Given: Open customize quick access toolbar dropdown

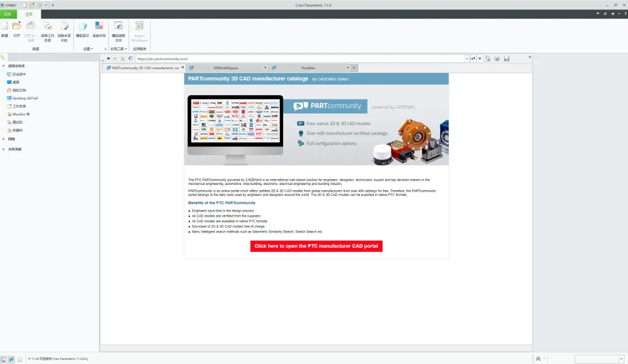Looking at the screenshot, I should point(52,5).
